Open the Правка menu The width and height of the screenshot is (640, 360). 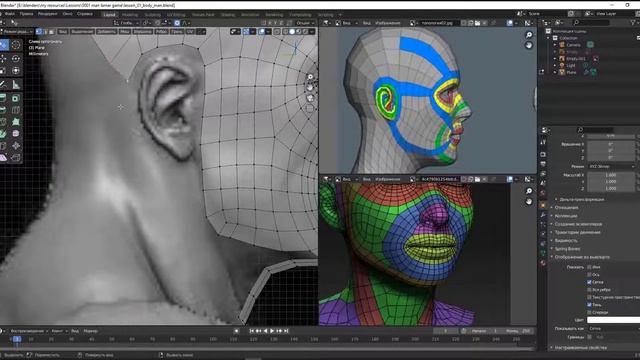tap(26, 14)
